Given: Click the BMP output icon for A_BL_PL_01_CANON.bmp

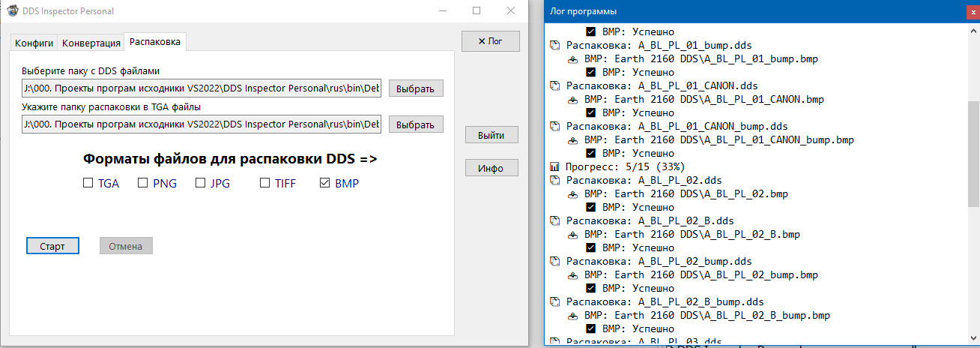Looking at the screenshot, I should [x=572, y=99].
